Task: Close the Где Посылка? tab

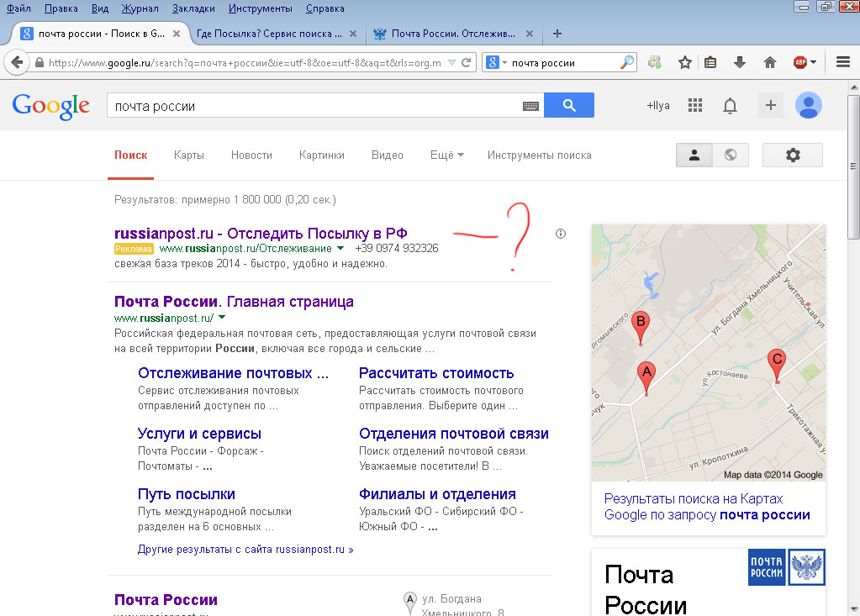Action: [x=353, y=34]
